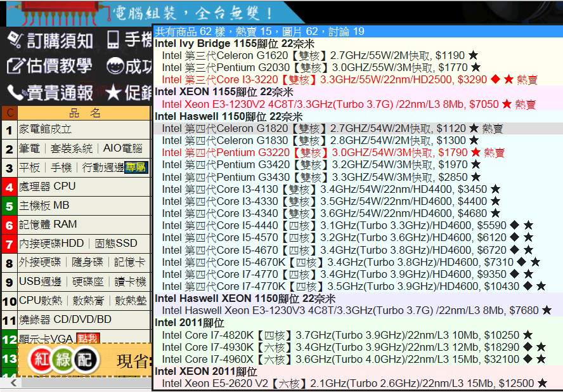This screenshot has height=392, width=563.
Task: Choose the Pentium G3420 option
Action: [321, 165]
